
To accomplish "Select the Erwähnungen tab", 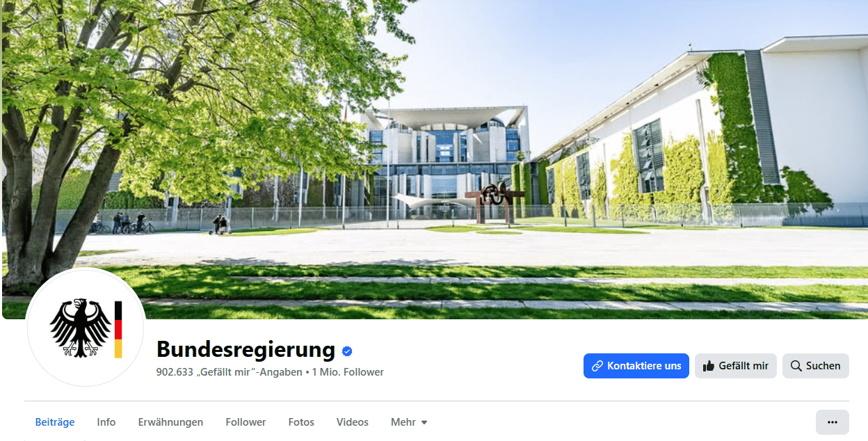I will click(170, 422).
